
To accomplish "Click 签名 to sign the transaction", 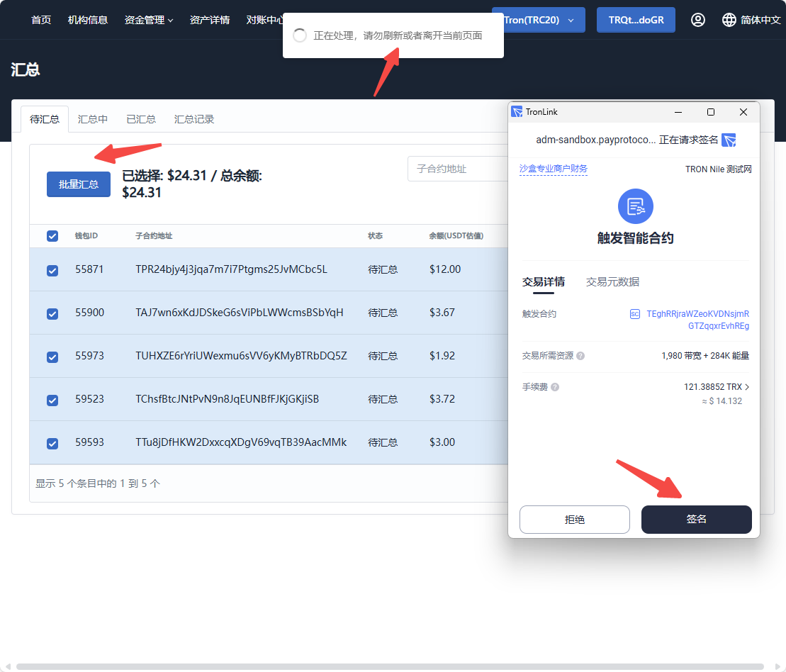I will 696,520.
